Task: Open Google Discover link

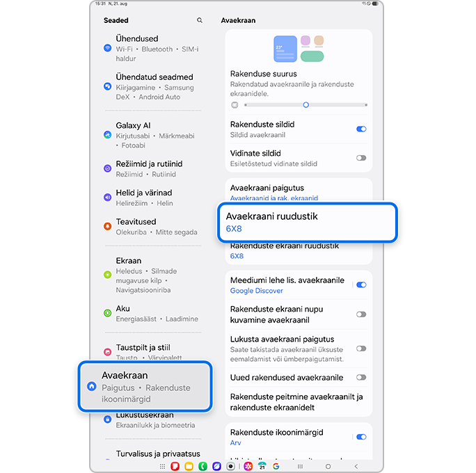Action: [257, 291]
